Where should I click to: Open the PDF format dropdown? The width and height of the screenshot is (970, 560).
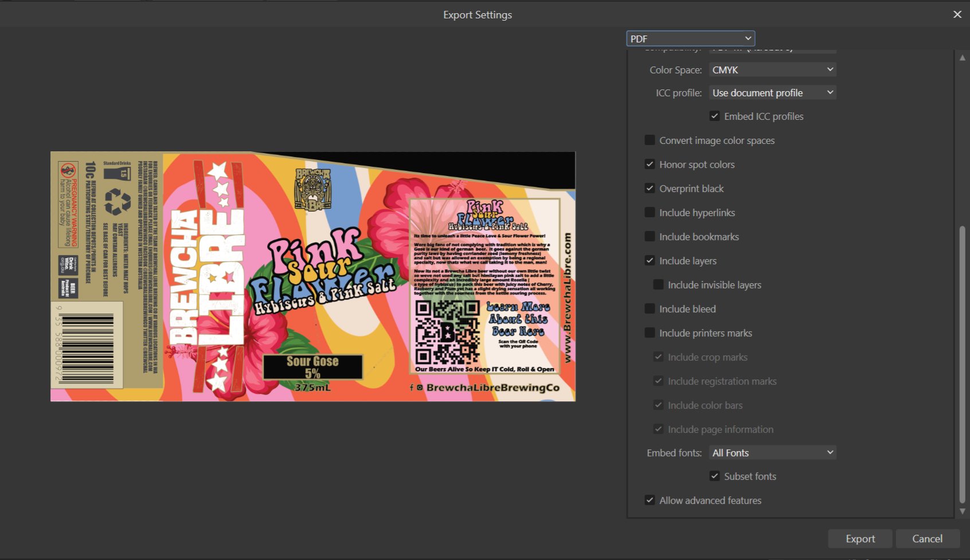click(690, 38)
